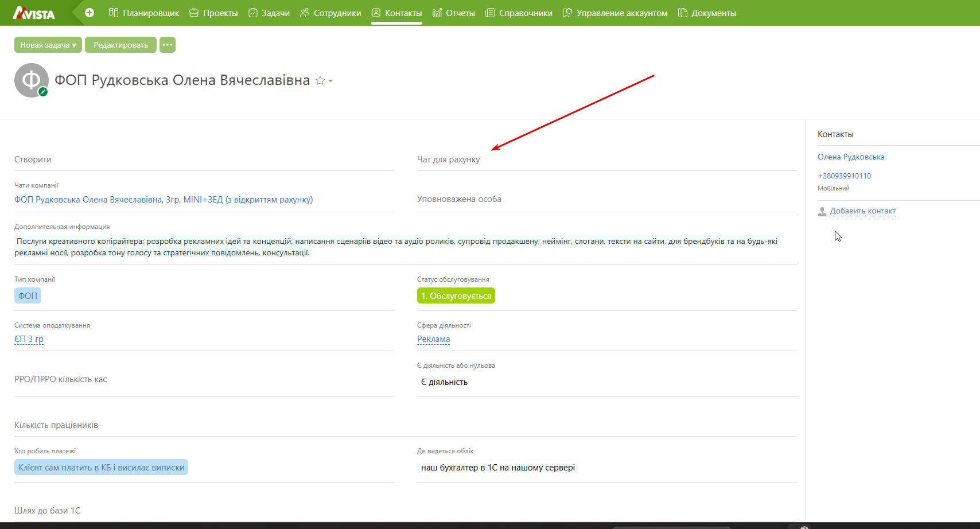Open the ФОП Рудковська company chat link

[x=164, y=200]
